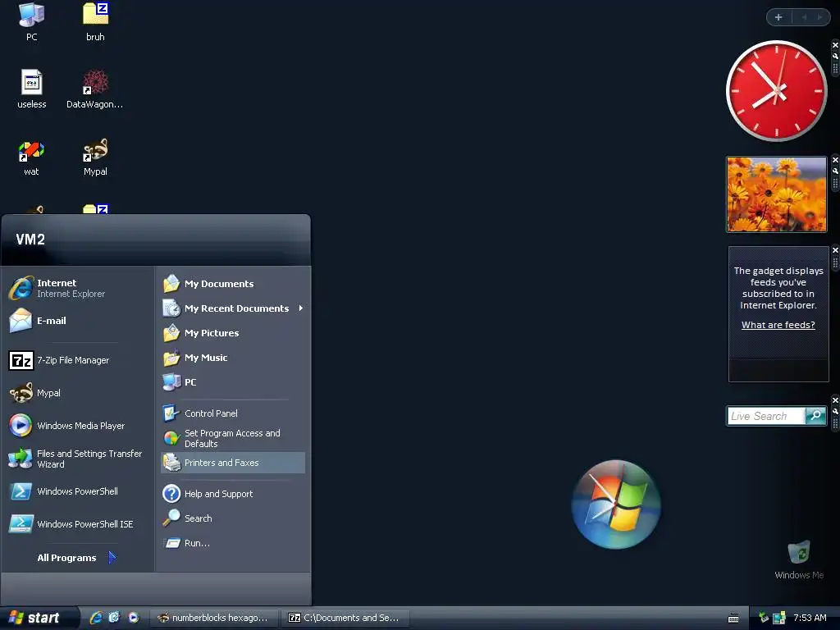Click Windows Media Player quick launch icon
The image size is (840, 630).
134,618
